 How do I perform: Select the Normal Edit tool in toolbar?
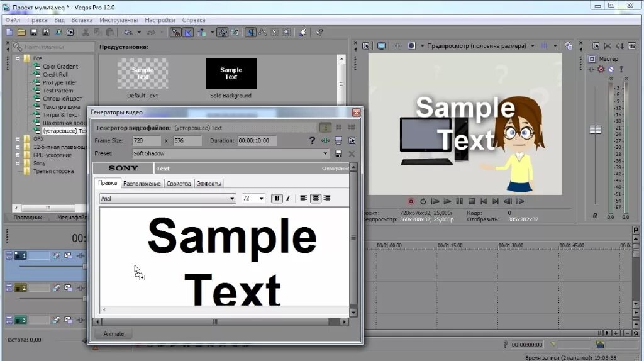coord(250,32)
